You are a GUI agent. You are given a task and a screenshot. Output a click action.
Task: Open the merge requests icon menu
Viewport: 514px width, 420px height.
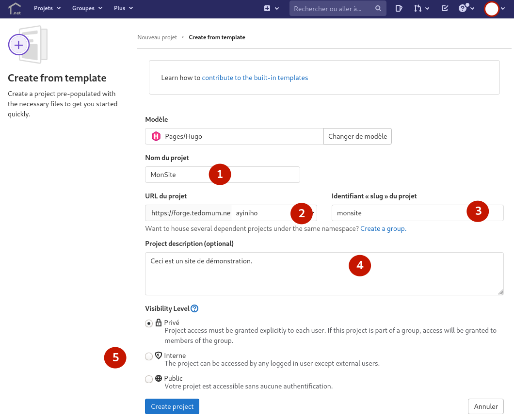pos(421,8)
